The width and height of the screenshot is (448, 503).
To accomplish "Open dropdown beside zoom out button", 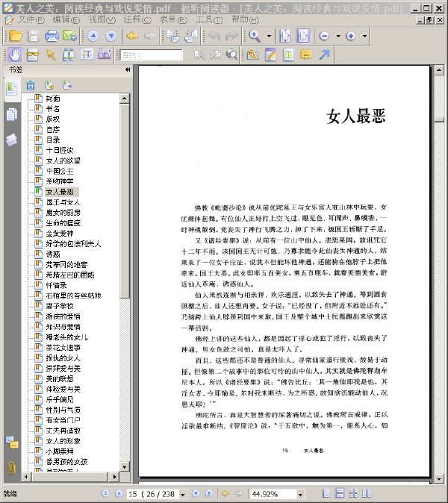I will [x=338, y=36].
